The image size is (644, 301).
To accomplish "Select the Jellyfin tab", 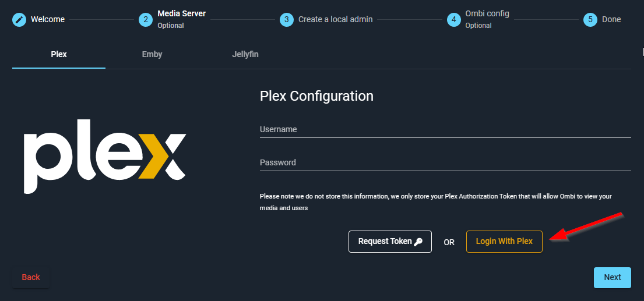I will coord(245,54).
